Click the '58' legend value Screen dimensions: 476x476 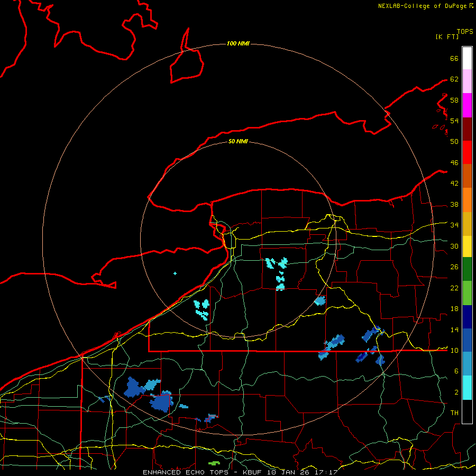click(454, 100)
